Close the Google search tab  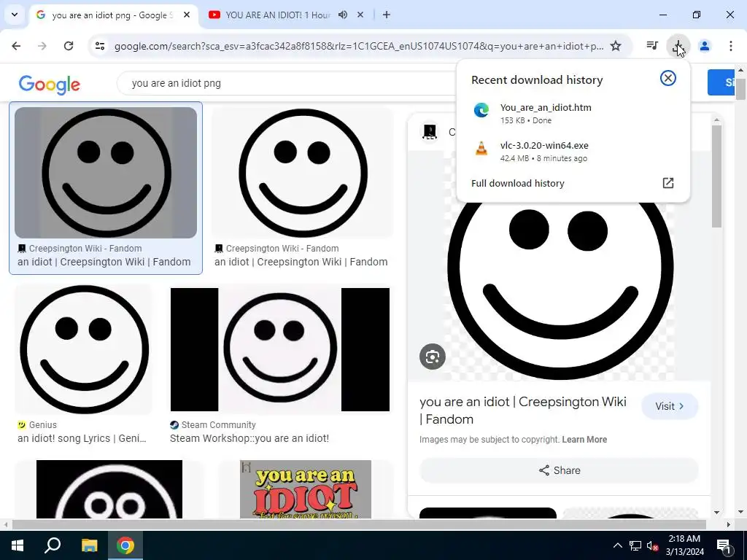tap(187, 15)
